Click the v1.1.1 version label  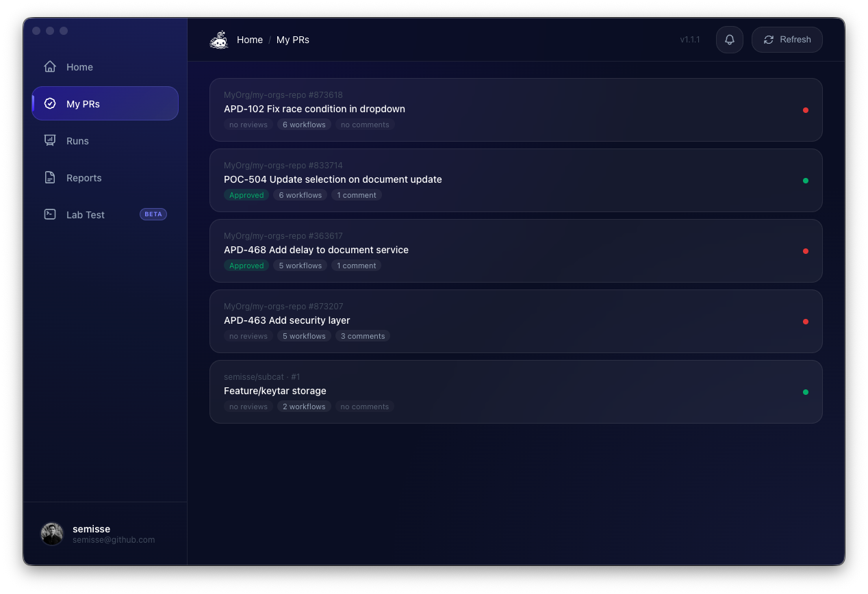(x=690, y=40)
